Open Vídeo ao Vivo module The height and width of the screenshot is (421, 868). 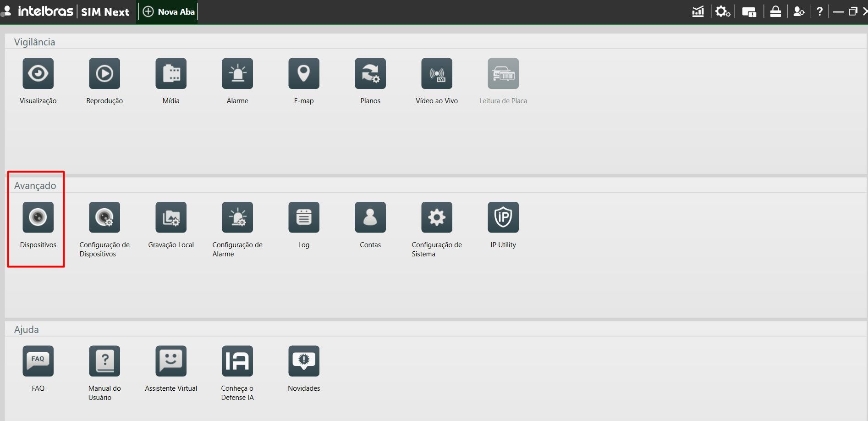point(437,73)
